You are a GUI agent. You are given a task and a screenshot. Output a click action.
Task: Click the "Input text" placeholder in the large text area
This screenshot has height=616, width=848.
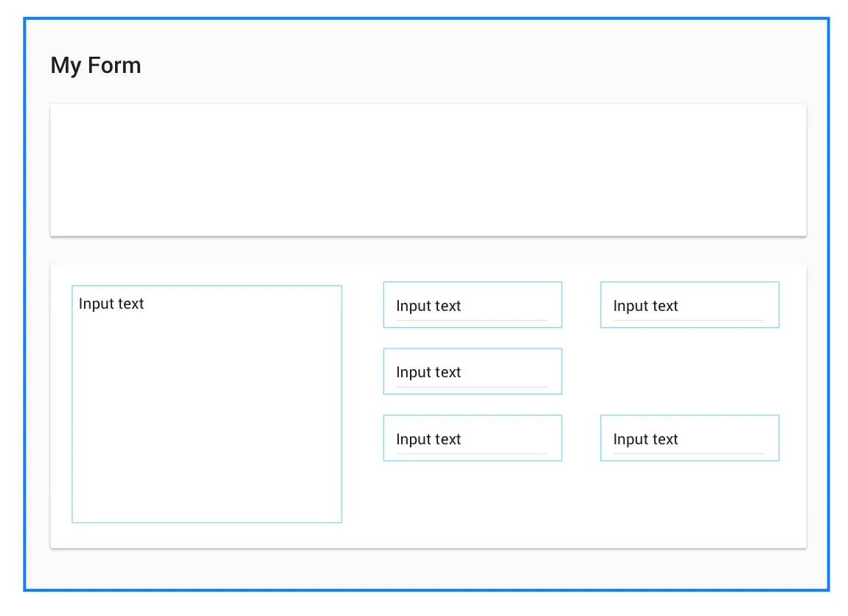point(111,304)
